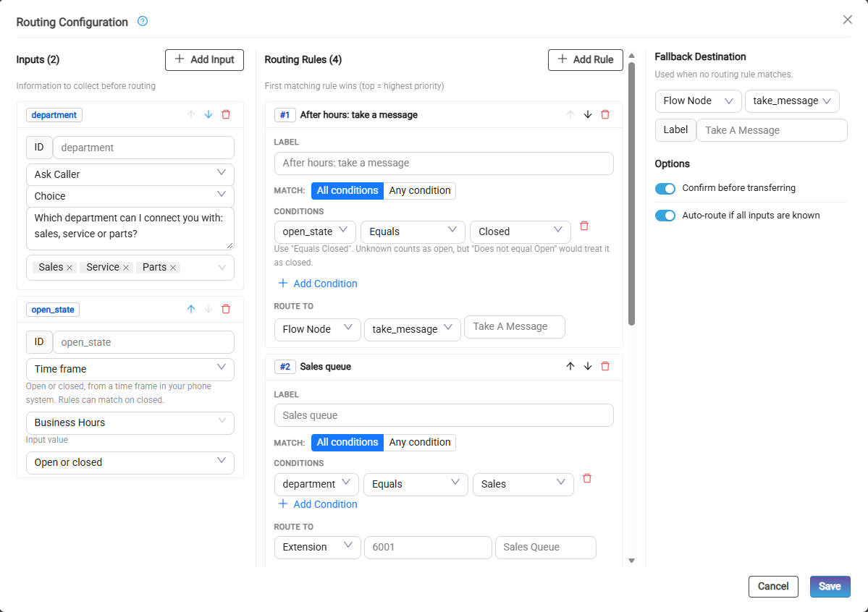
Task: Open the Sales value dropdown
Action: click(523, 484)
